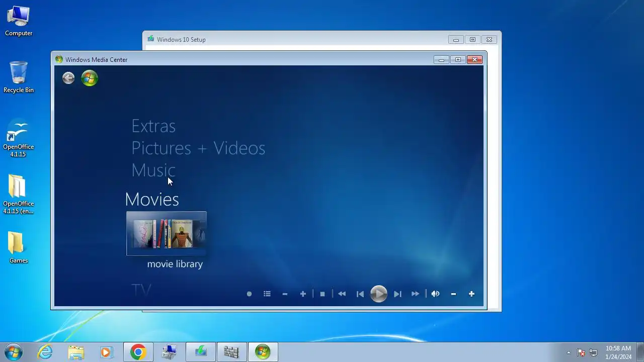
Task: Switch to Google Chrome in taskbar
Action: (x=138, y=352)
